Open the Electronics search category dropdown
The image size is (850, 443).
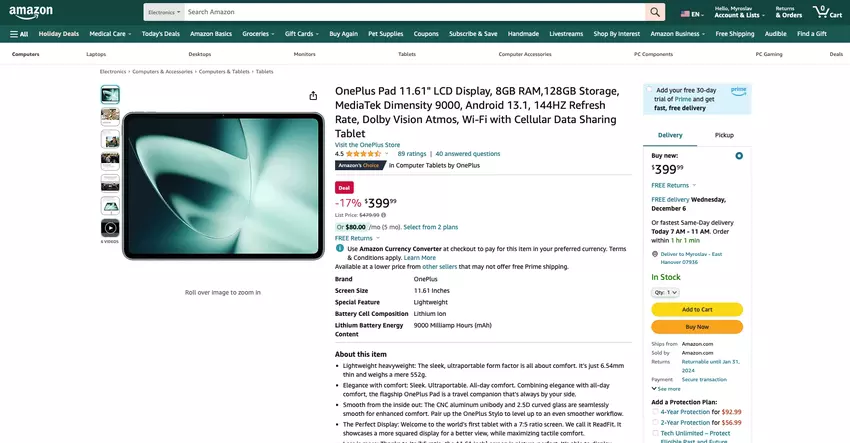[164, 12]
